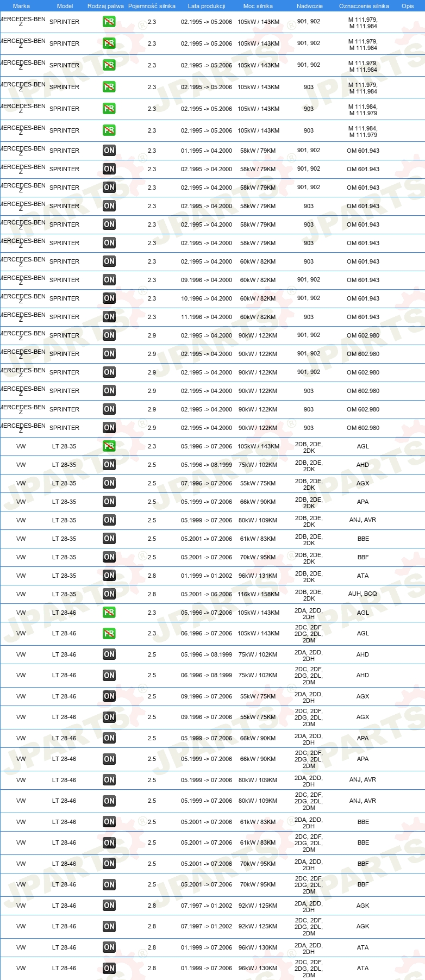Click the '01.1999 -> 01.2002' production years cell
The width and height of the screenshot is (425, 980).
[x=207, y=576]
